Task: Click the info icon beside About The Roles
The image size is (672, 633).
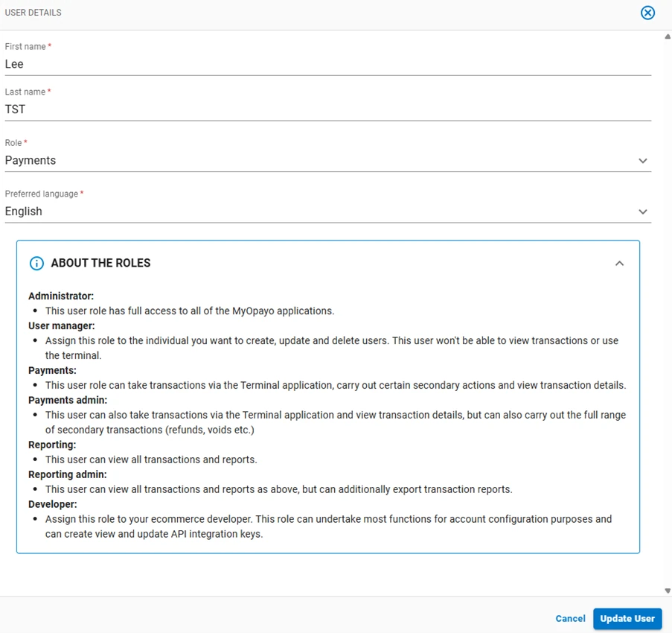Action: click(36, 264)
